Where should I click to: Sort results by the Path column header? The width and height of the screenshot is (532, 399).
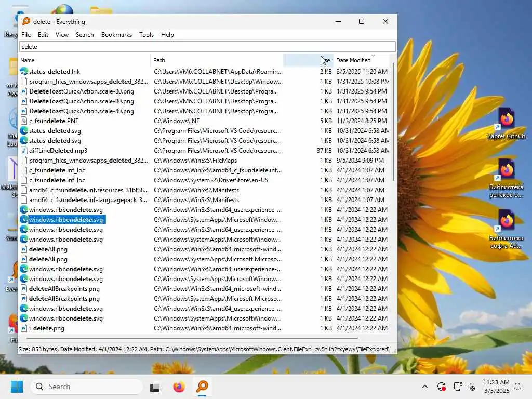217,60
